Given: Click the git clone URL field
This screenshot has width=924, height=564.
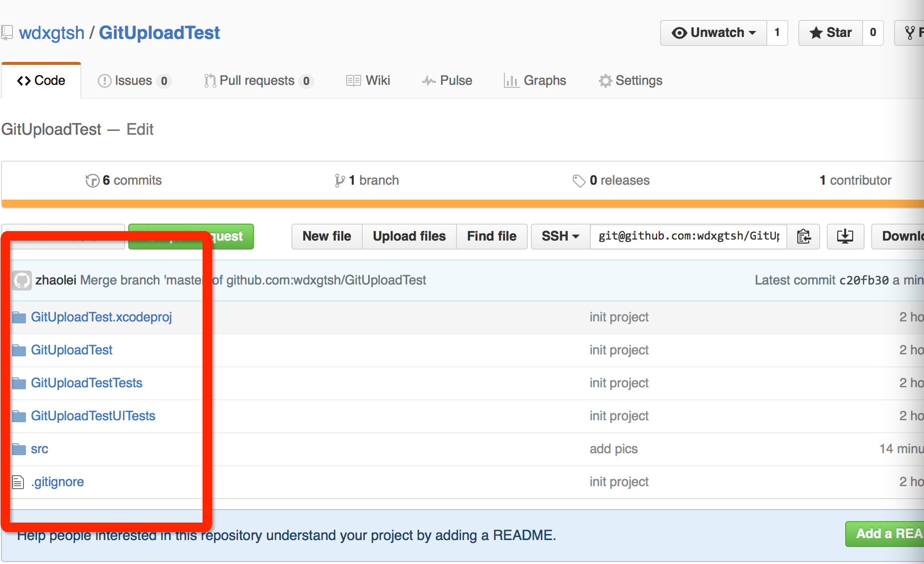Looking at the screenshot, I should pos(689,237).
